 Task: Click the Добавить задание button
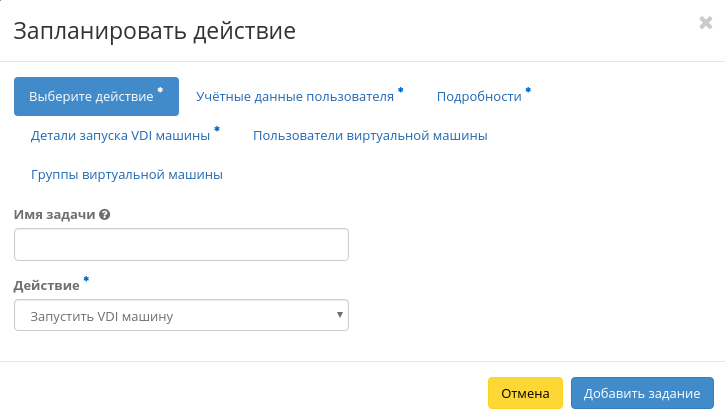642,393
